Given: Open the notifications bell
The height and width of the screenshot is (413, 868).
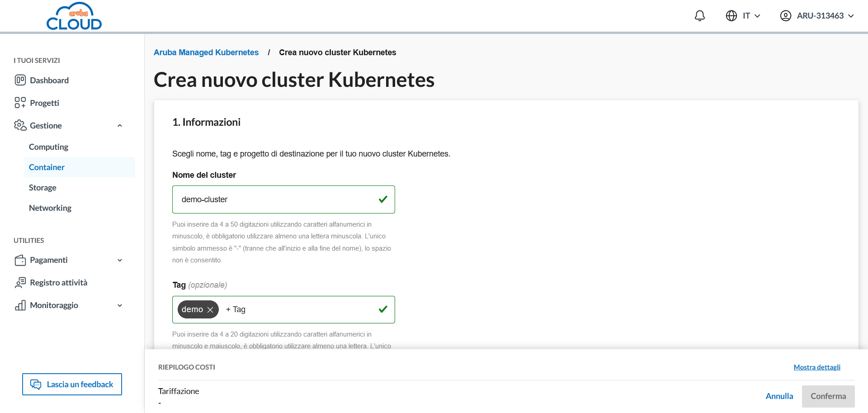Looking at the screenshot, I should [x=699, y=16].
